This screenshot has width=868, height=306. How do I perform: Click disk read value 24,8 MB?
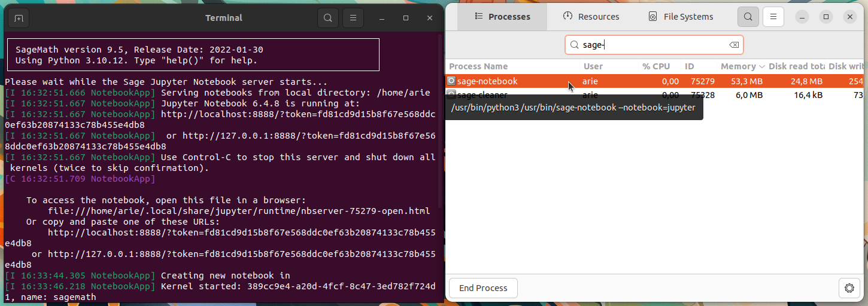click(x=806, y=81)
